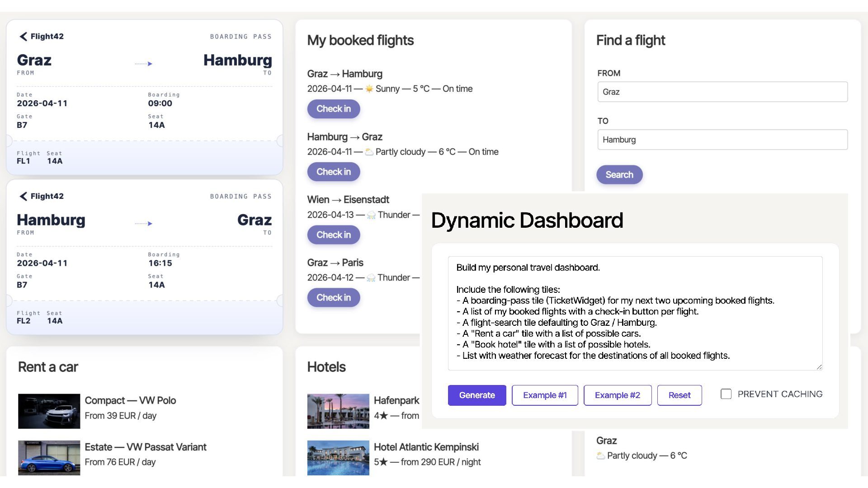The width and height of the screenshot is (868, 488).
Task: Click the Search flight button
Action: coord(619,175)
